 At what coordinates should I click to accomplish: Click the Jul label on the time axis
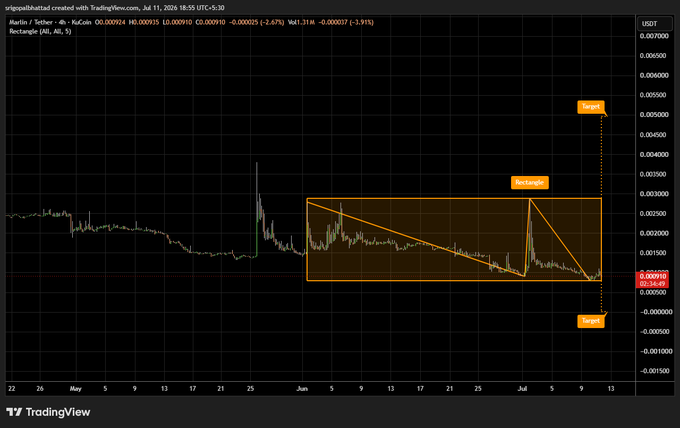tap(523, 389)
